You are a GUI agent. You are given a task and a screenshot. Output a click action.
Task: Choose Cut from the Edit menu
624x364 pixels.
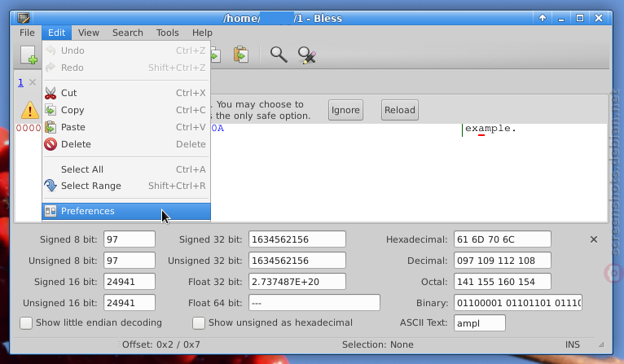pyautogui.click(x=126, y=93)
